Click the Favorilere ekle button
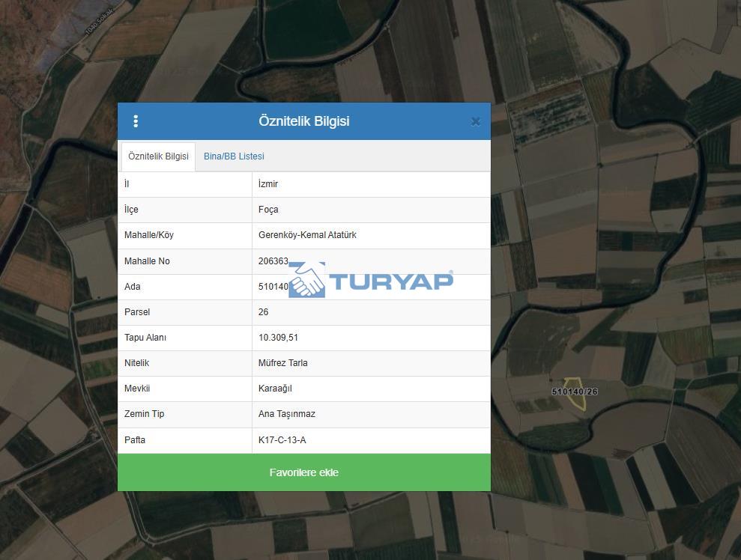The image size is (741, 560). tap(304, 472)
